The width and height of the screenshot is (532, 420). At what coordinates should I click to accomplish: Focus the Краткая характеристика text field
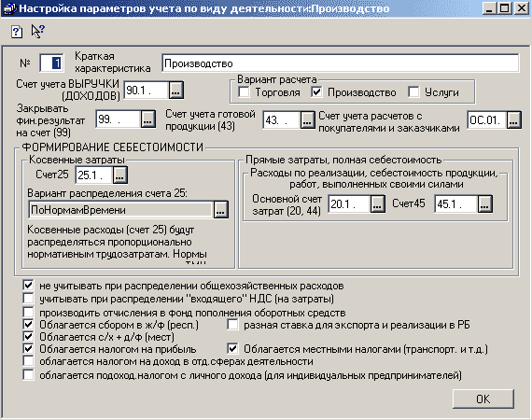341,63
